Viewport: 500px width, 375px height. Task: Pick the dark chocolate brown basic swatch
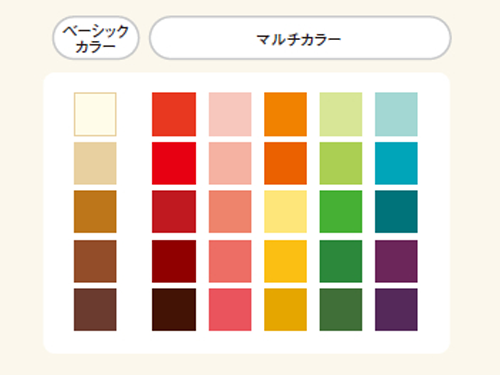[x=95, y=310]
